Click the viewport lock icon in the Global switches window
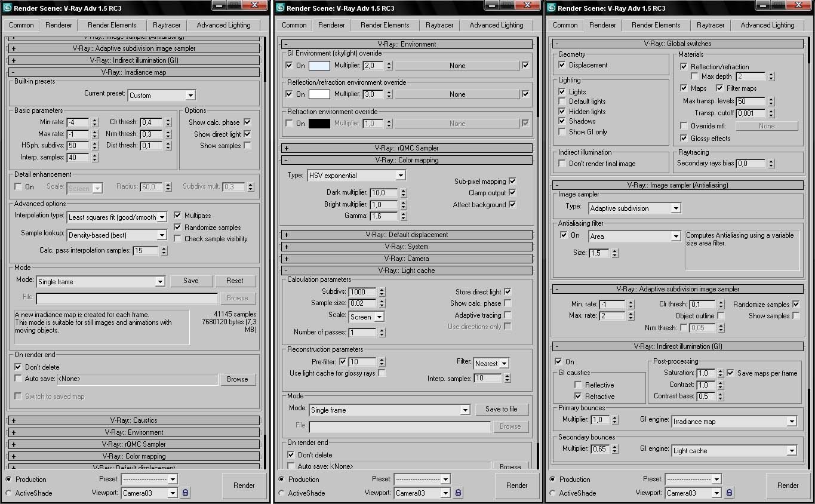 click(730, 493)
